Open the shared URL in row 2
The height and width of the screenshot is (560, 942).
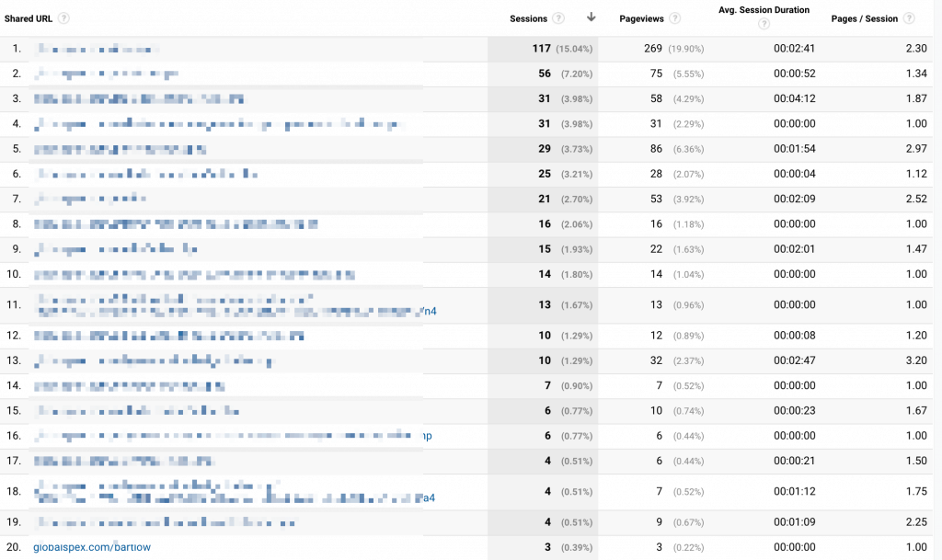pyautogui.click(x=106, y=74)
